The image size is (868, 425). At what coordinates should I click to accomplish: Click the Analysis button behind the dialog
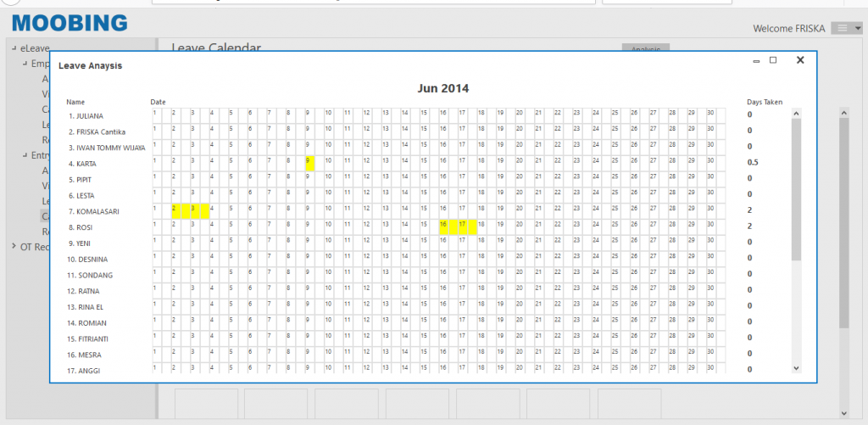point(645,49)
